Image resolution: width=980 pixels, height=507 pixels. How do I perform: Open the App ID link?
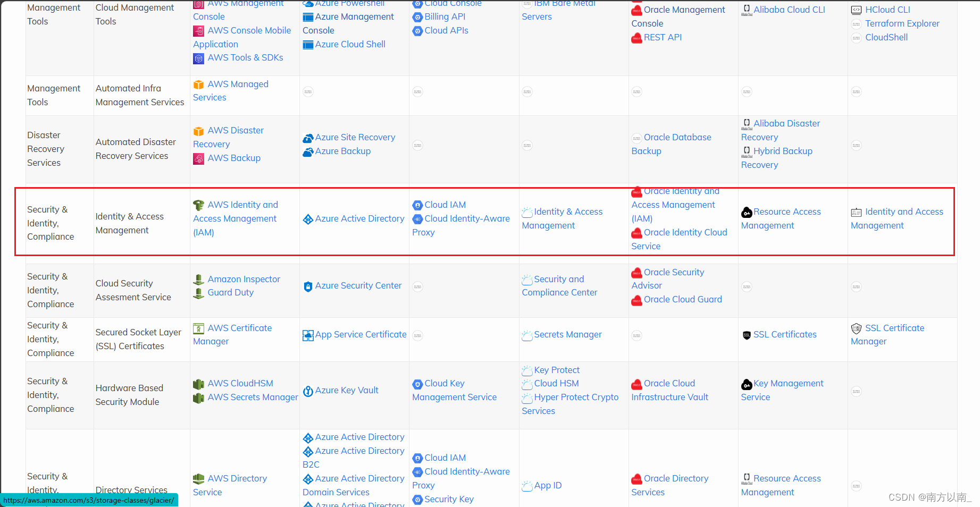(548, 485)
